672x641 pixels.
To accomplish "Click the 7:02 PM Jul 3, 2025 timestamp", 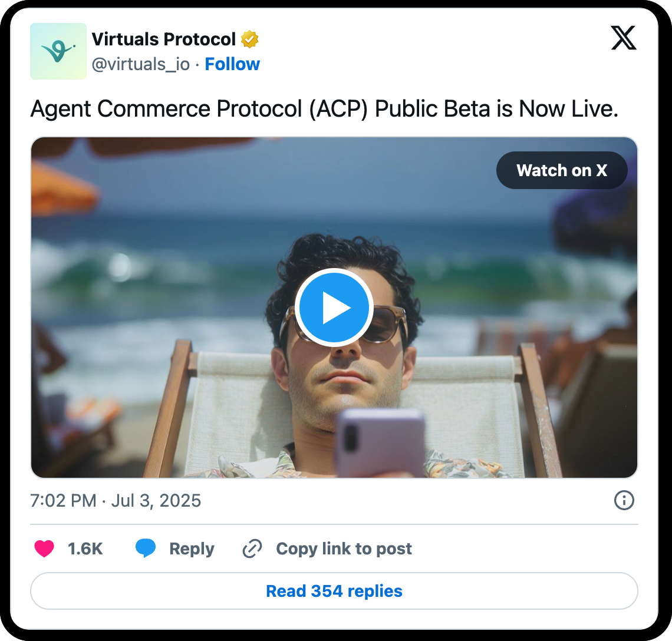I will pos(116,500).
